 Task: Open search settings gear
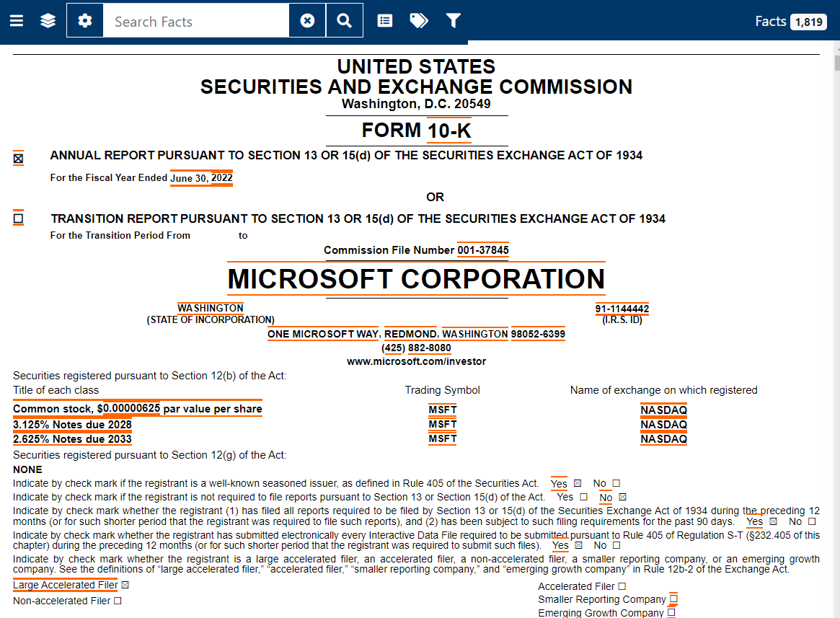(85, 21)
